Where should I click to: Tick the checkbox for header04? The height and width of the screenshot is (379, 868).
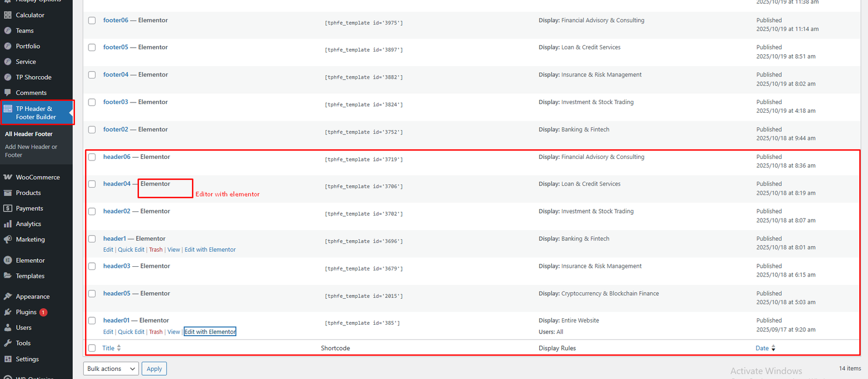[x=92, y=184]
